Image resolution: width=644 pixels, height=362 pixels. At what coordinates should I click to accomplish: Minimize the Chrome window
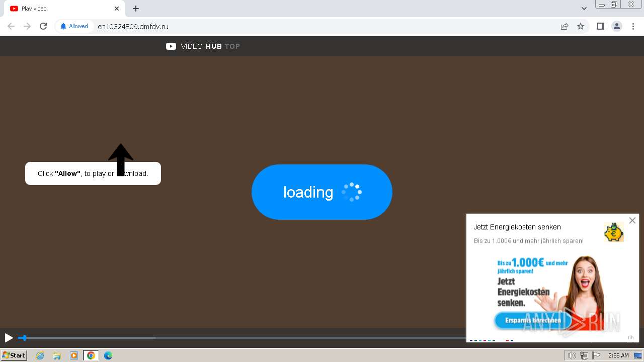coord(601,5)
